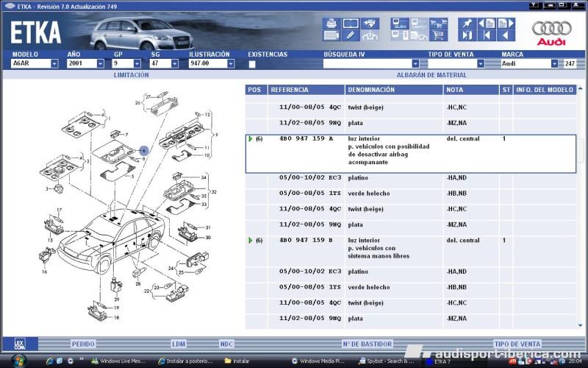The image size is (588, 368).
Task: Click the network tree icon beside pencil
Action: tap(370, 35)
